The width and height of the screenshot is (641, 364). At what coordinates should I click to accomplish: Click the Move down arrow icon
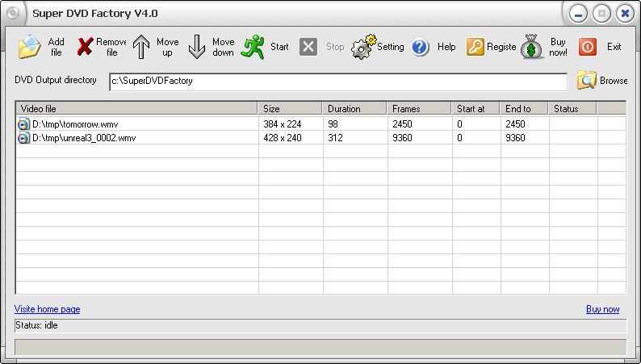(x=197, y=47)
